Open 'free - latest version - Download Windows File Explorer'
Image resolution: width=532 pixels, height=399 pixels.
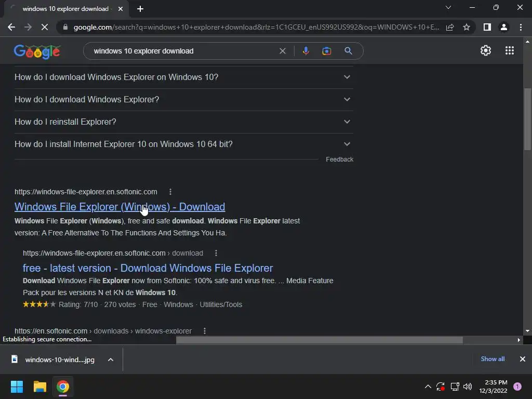coord(148,268)
